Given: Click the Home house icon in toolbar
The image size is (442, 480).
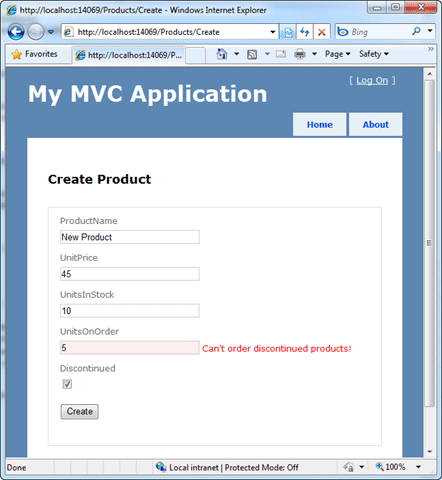Looking at the screenshot, I should [x=222, y=54].
